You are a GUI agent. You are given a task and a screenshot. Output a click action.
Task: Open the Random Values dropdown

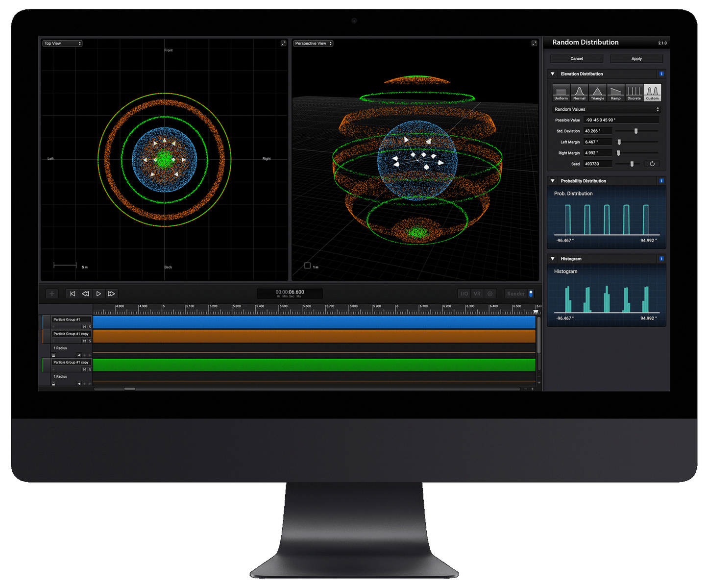pos(606,109)
